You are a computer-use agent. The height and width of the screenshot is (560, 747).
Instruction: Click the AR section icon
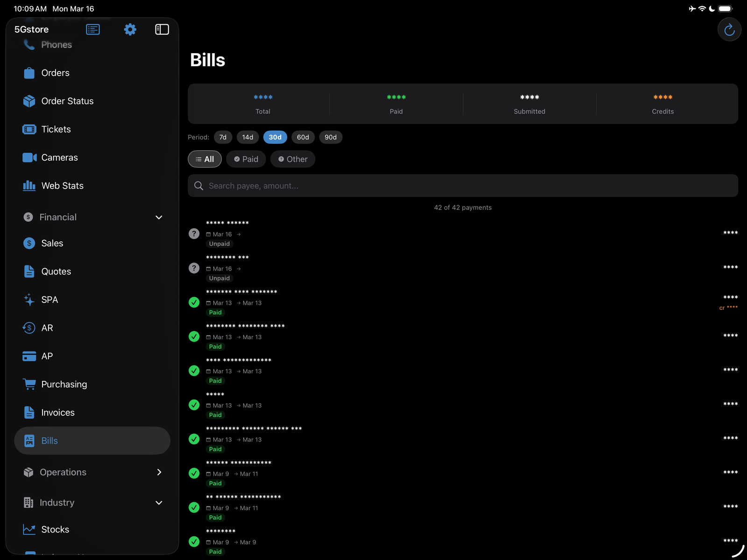[28, 328]
